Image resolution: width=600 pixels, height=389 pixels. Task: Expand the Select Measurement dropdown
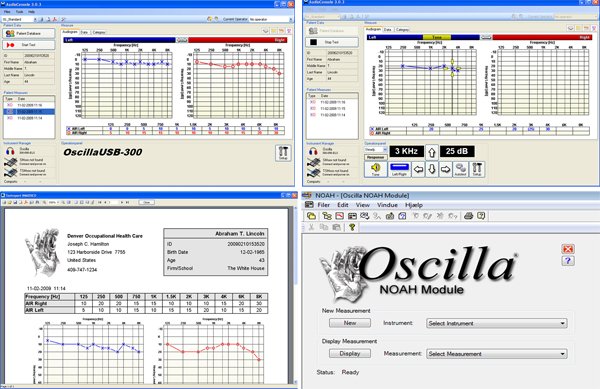coord(496,354)
